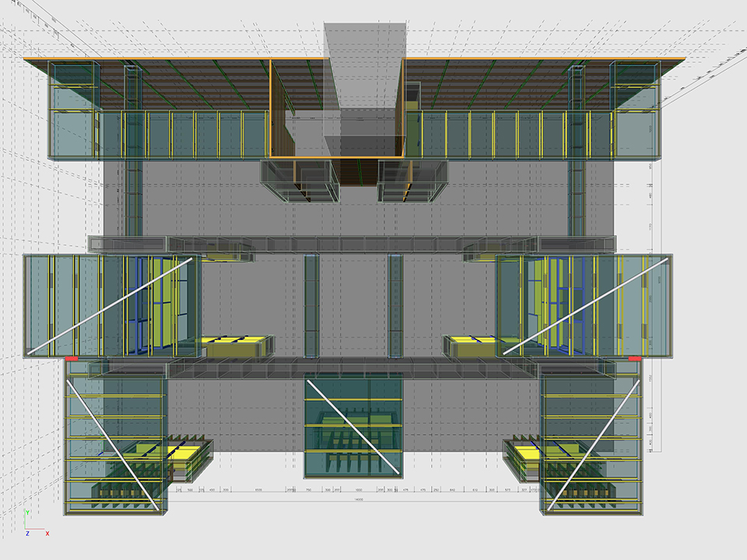Click the top-left corner glass cube
This screenshot has height=560, width=747.
pos(72,86)
